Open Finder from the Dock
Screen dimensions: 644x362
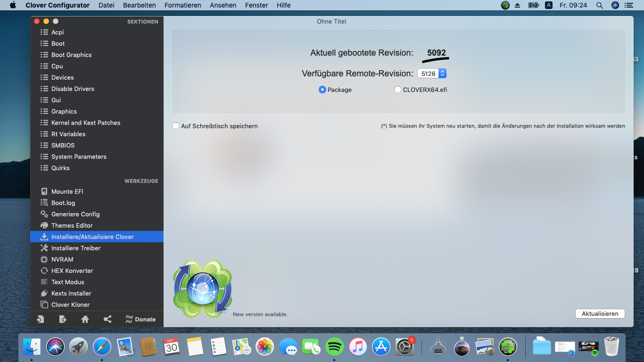click(x=32, y=347)
